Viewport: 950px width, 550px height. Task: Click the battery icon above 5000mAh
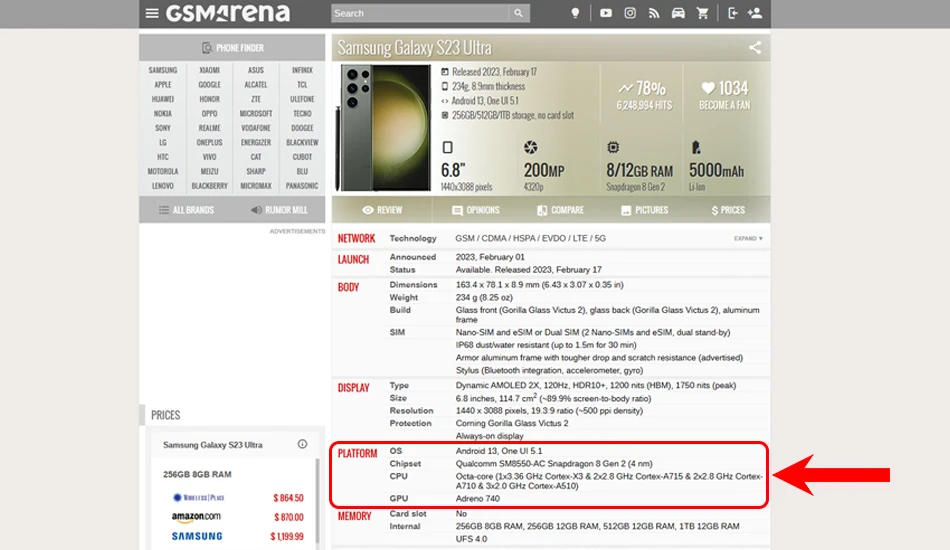tap(696, 147)
